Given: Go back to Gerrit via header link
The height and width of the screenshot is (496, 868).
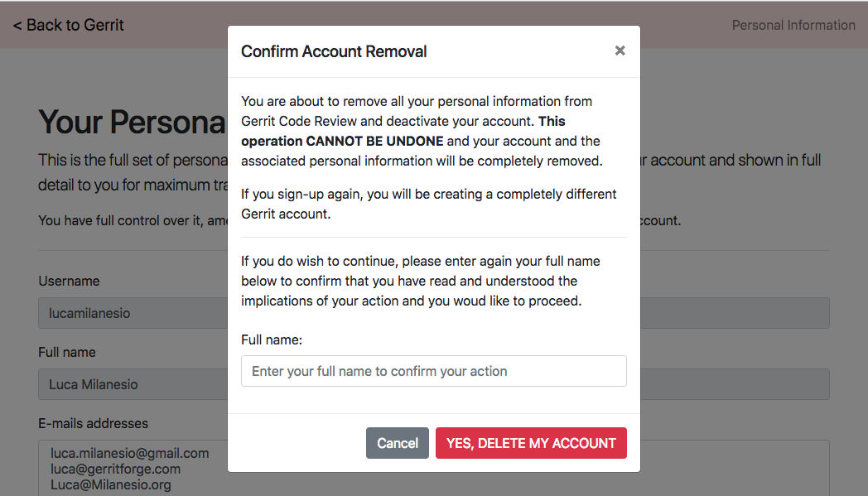Looking at the screenshot, I should [69, 25].
